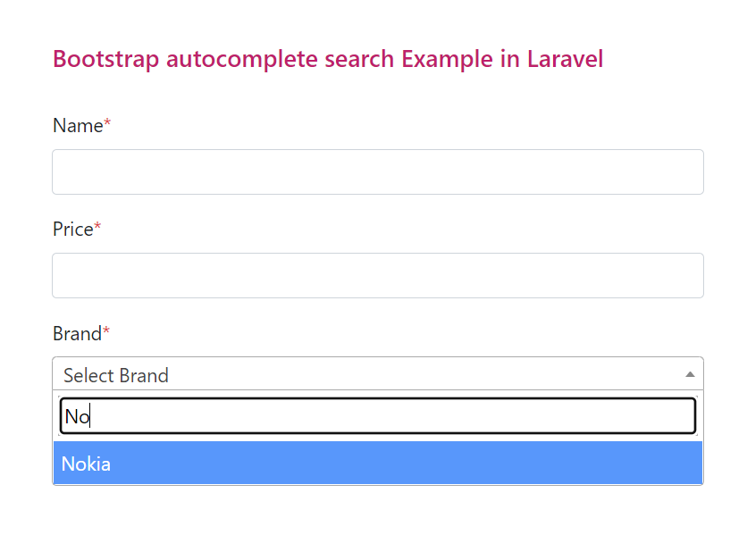
Task: Click the upward chevron on Select Brand
Action: coord(689,373)
